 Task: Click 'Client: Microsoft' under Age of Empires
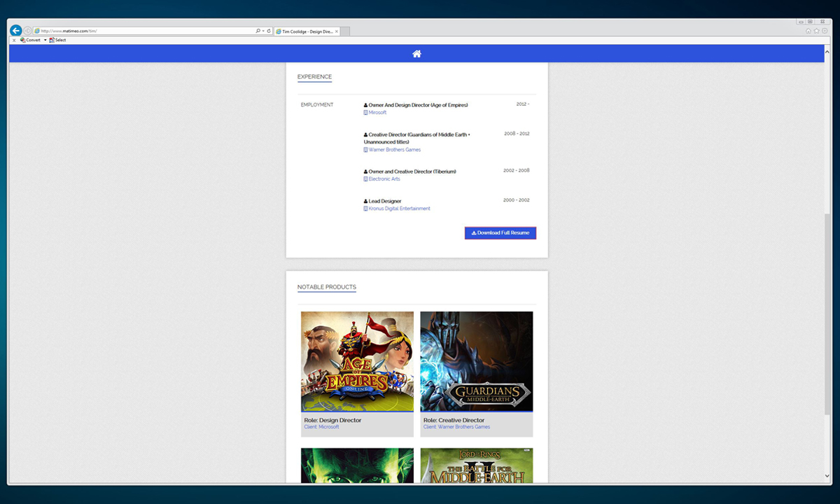322,426
